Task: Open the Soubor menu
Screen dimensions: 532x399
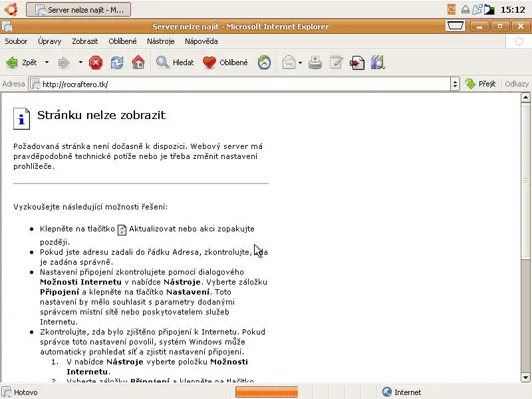Action: point(16,41)
